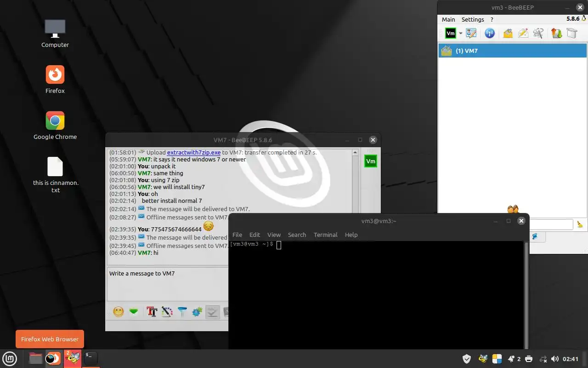Image resolution: width=588 pixels, height=368 pixels.
Task: Click the printer tray icon
Action: pos(529,359)
